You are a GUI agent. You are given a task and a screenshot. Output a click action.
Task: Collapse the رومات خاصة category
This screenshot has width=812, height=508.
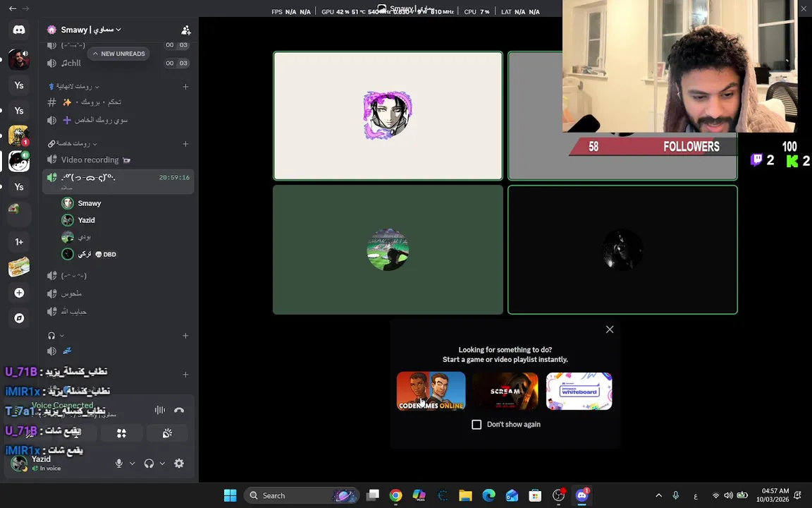(73, 144)
